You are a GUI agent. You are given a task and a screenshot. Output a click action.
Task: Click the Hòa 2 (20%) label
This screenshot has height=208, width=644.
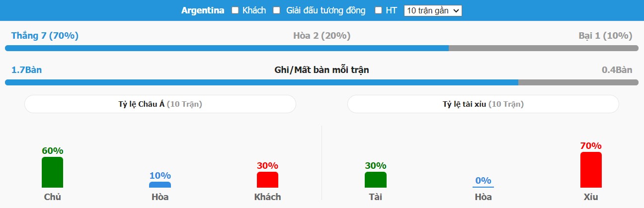pos(322,36)
